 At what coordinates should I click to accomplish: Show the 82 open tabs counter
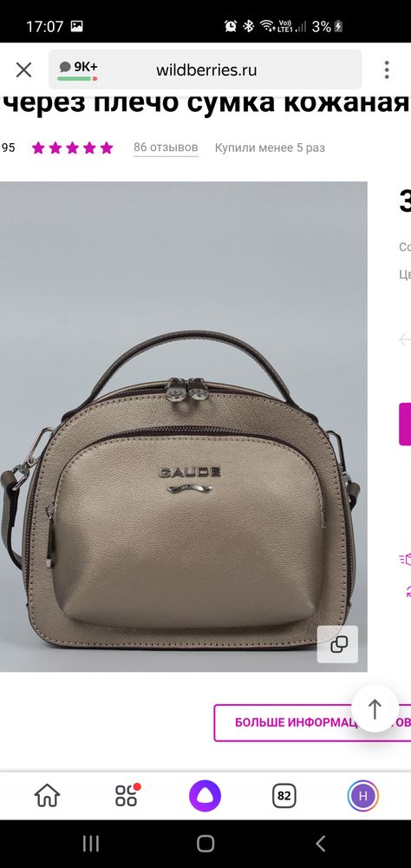coord(284,795)
